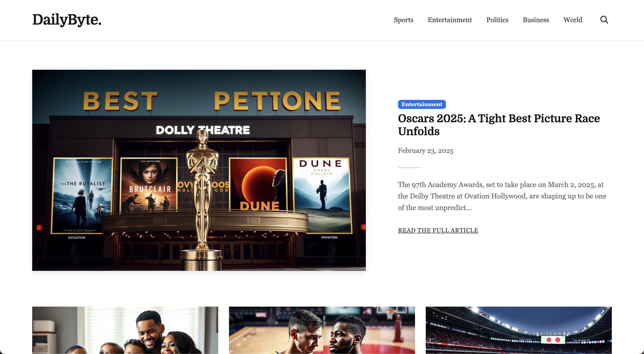Viewport: 644px width, 354px height.
Task: Open the Entertainment nav menu item
Action: tap(449, 20)
